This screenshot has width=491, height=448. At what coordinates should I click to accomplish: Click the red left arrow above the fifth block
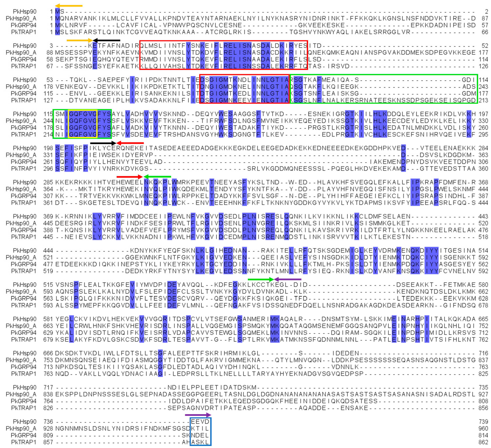pos(130,143)
